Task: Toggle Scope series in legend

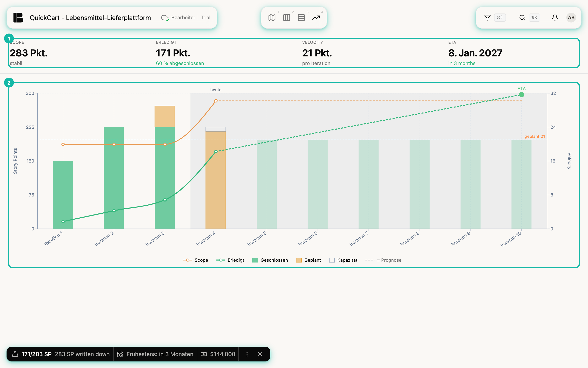Action: (196, 260)
